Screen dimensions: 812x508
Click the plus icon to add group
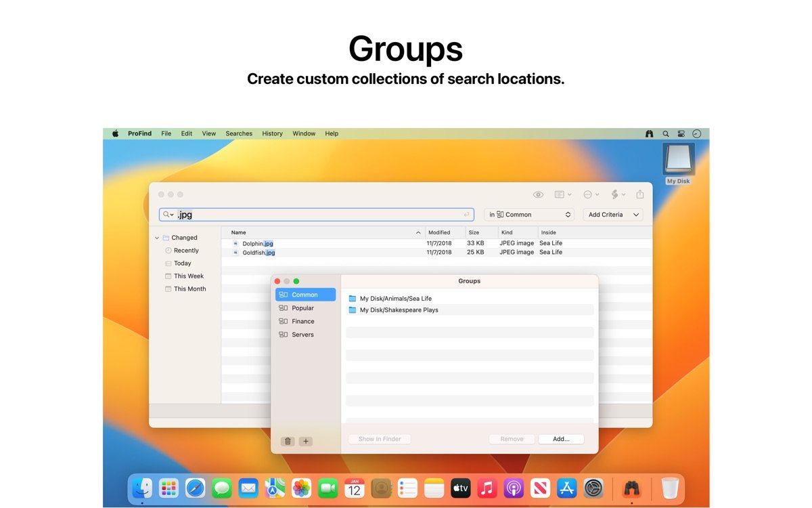click(x=306, y=441)
